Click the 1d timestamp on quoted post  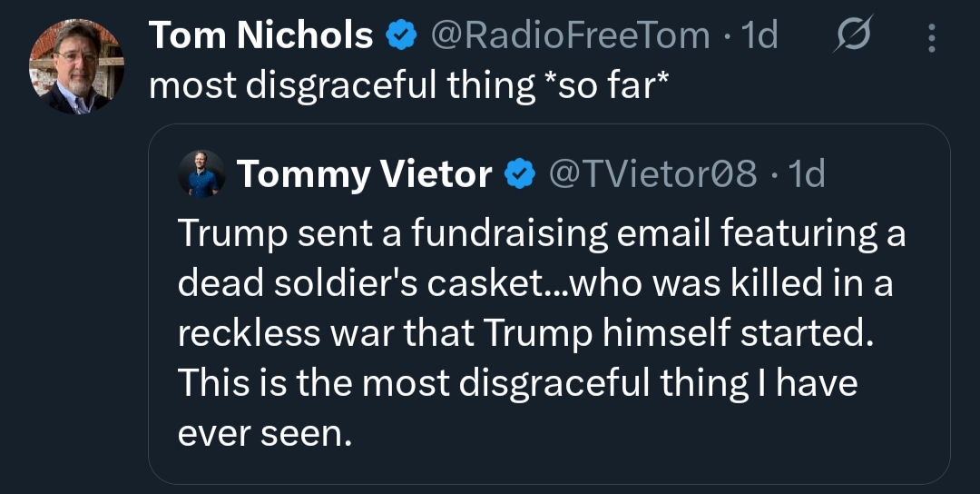pos(807,173)
